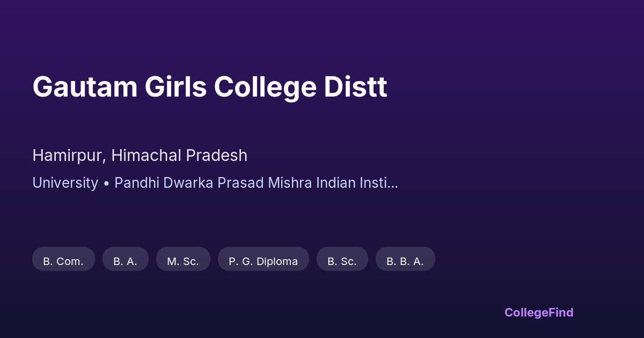
Task: Click the word Distt in the heading
Action: pyautogui.click(x=355, y=87)
